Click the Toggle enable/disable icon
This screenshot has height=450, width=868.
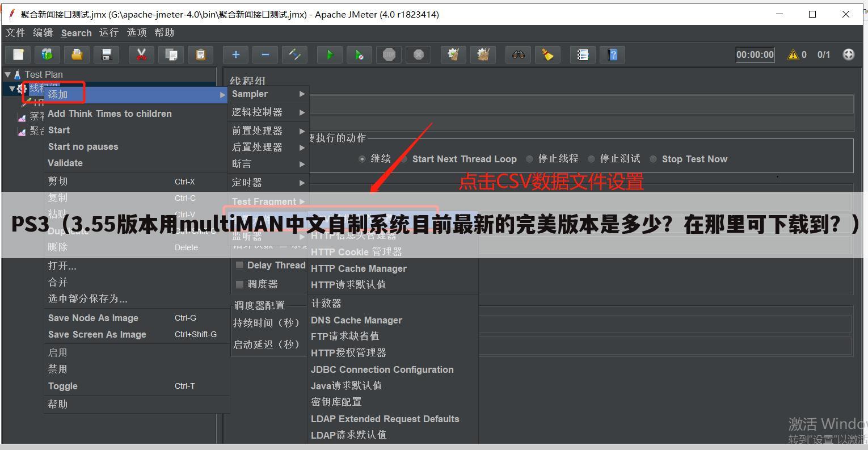[x=294, y=54]
